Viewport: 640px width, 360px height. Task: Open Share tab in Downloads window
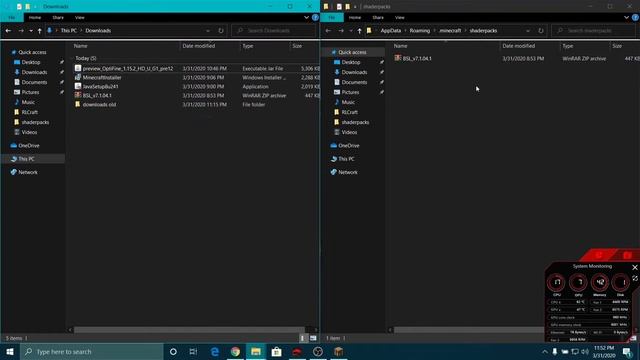[x=58, y=18]
